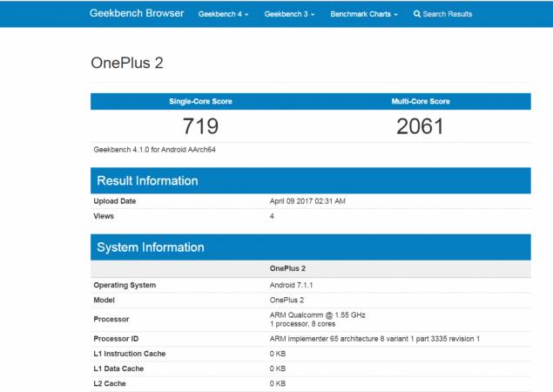Click the System Information section header
Viewport: 553px width, 392px height.
pyautogui.click(x=311, y=247)
